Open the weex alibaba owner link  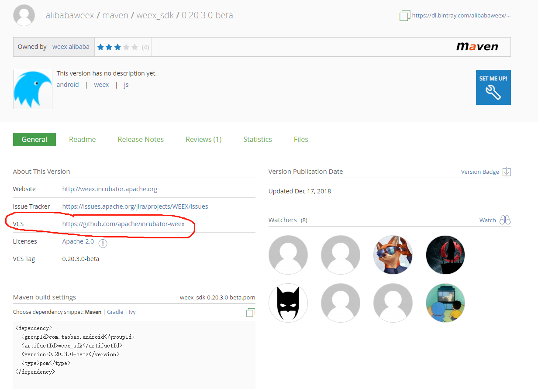71,47
